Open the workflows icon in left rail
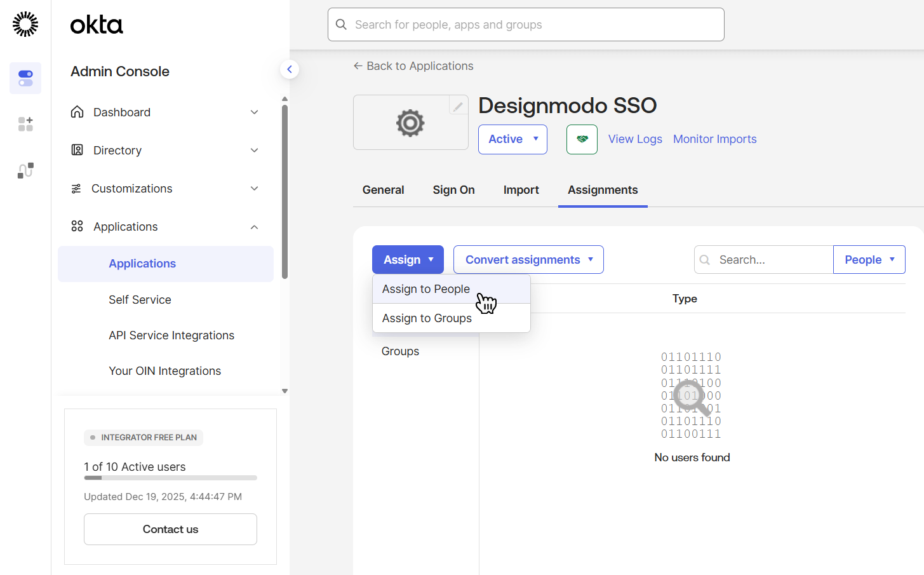The image size is (924, 575). click(x=25, y=170)
